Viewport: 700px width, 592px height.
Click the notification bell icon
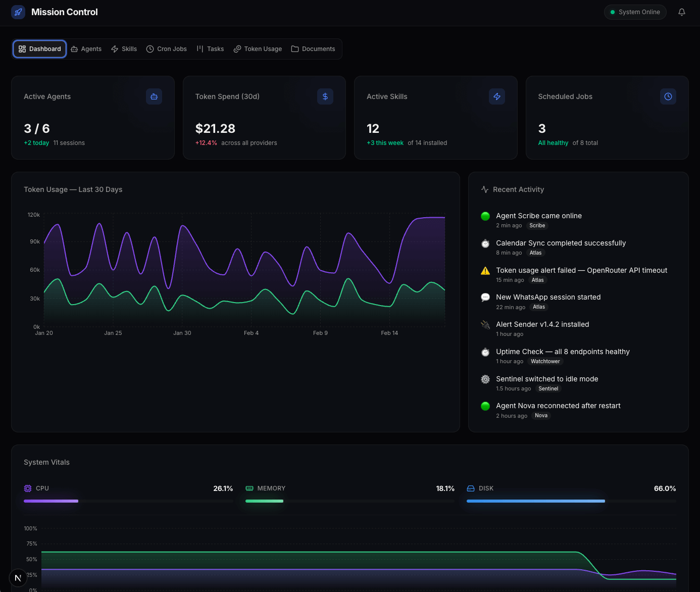681,12
